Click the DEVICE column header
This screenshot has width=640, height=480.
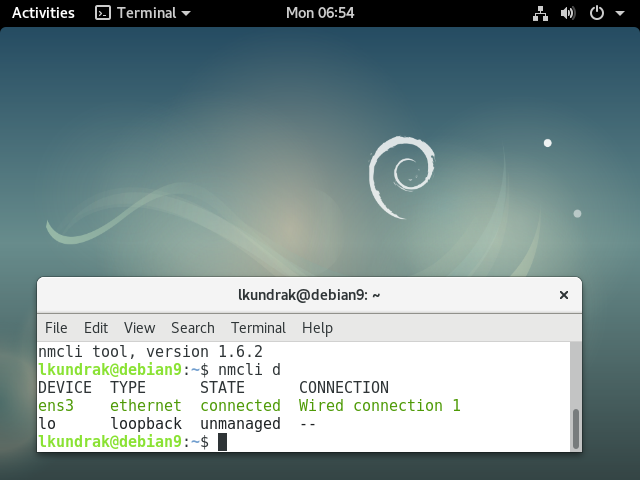pyautogui.click(x=64, y=388)
